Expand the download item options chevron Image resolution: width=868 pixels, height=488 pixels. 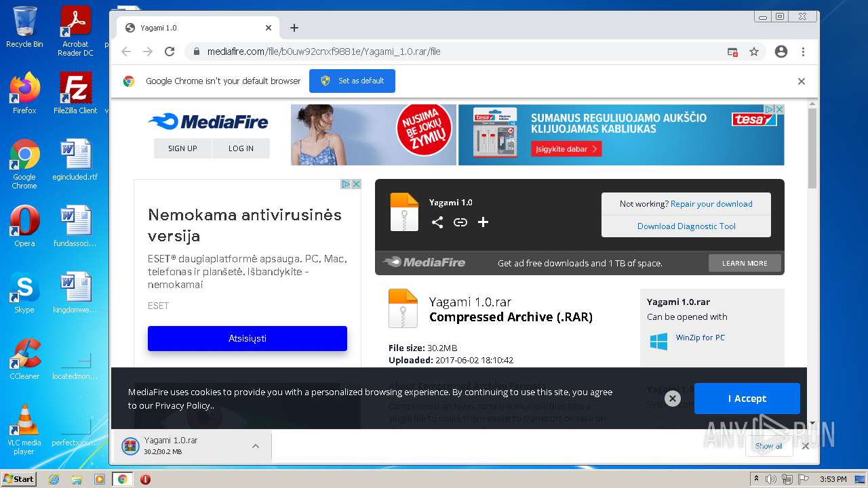[256, 446]
